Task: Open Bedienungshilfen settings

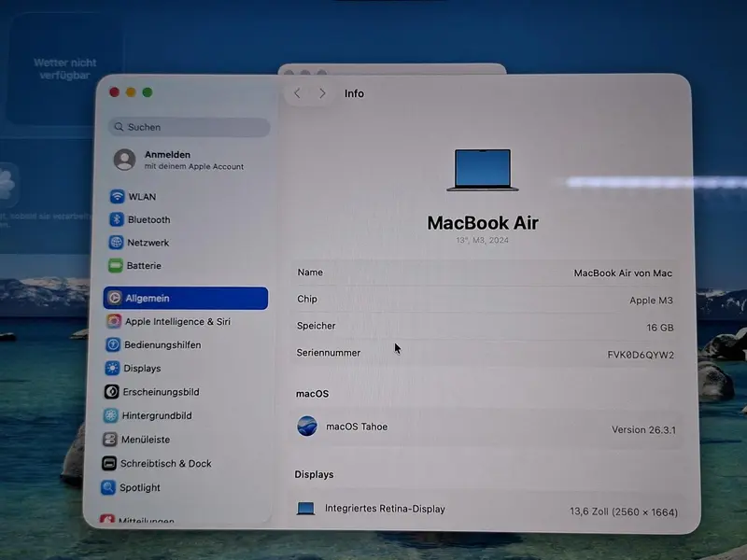Action: pyautogui.click(x=184, y=344)
